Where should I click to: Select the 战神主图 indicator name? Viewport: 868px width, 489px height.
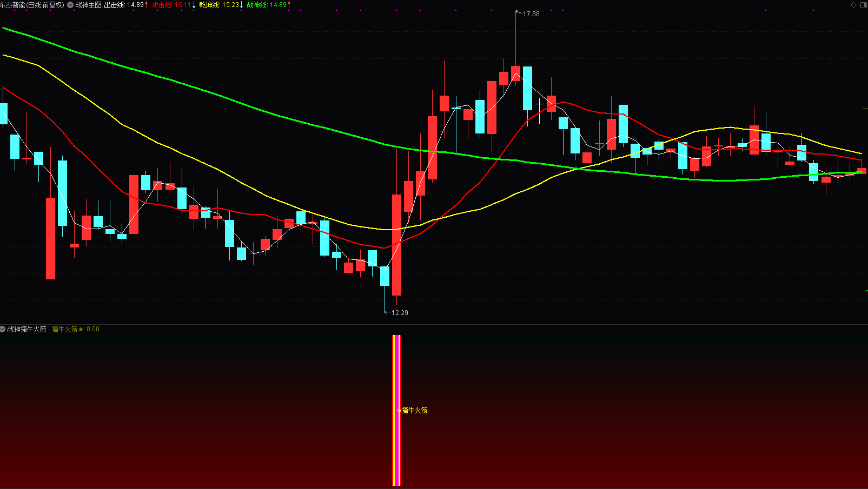click(x=89, y=5)
